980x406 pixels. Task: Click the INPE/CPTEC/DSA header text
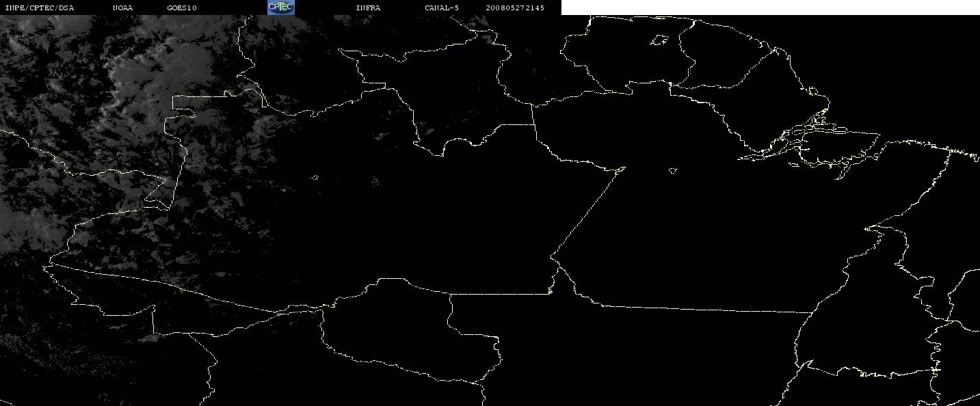(39, 8)
